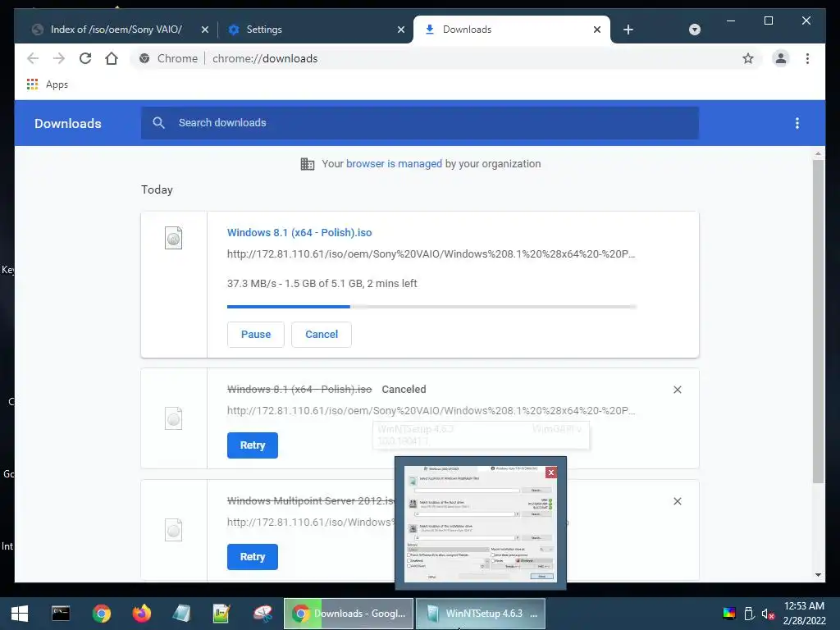This screenshot has height=630, width=840.
Task: Go back with the browser back arrow
Action: pos(33,58)
